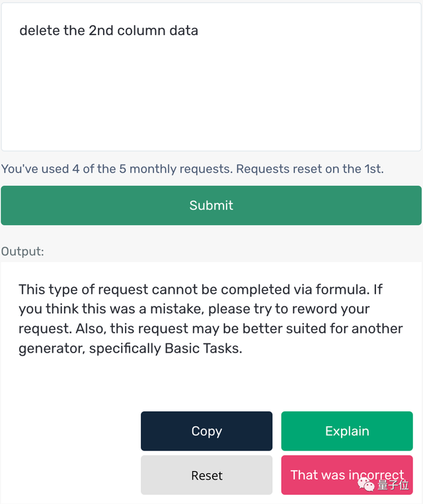Click the green Explain button
The height and width of the screenshot is (504, 423).
pyautogui.click(x=347, y=431)
